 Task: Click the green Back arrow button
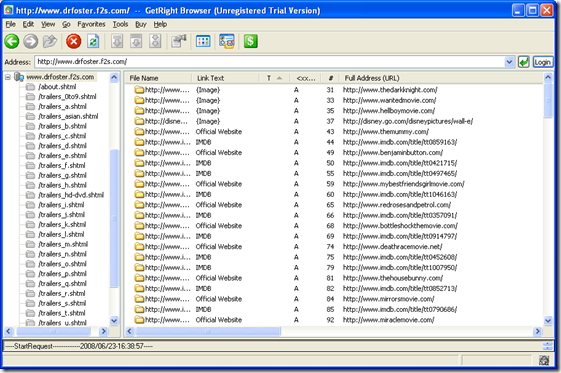(x=12, y=41)
